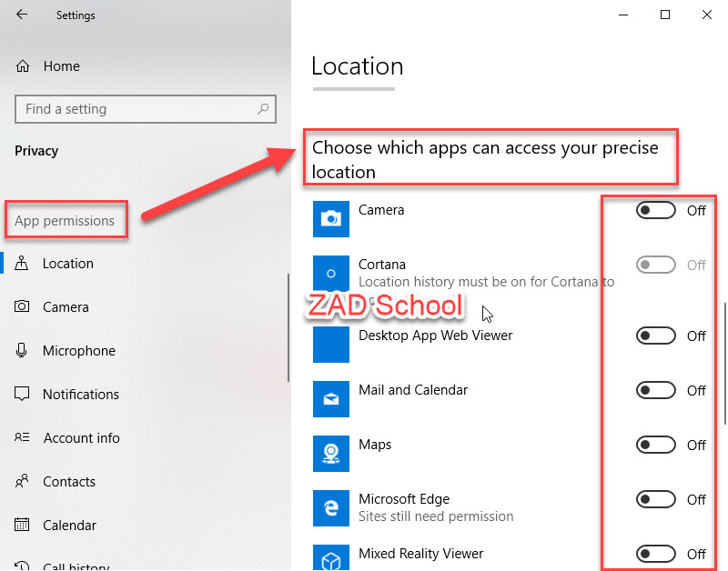Go to Notifications privacy settings
Screen dimensions: 728x571
click(x=81, y=395)
